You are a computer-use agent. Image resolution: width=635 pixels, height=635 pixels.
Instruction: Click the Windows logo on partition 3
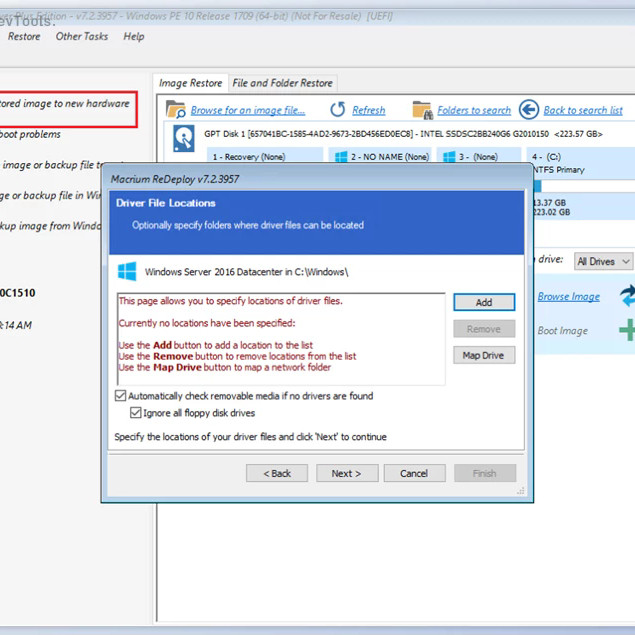click(449, 157)
